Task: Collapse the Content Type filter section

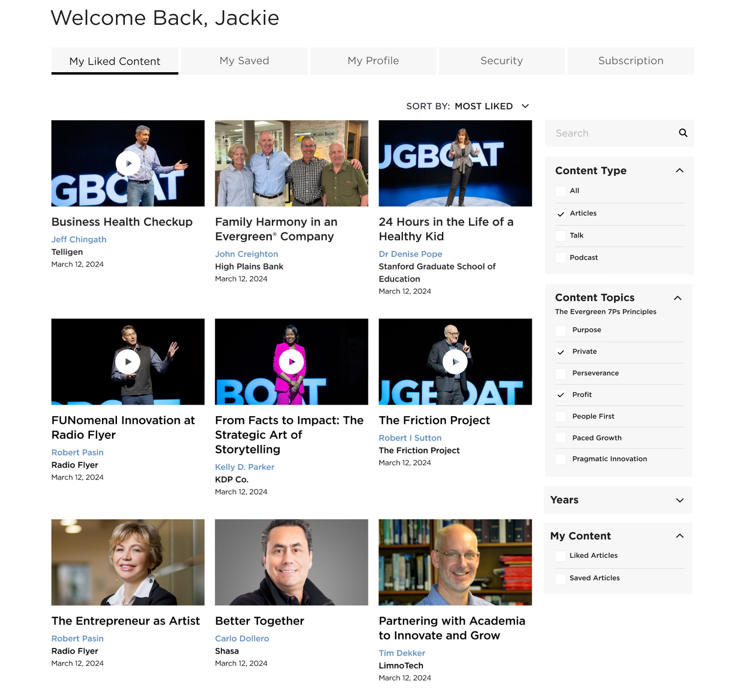Action: pyautogui.click(x=679, y=171)
